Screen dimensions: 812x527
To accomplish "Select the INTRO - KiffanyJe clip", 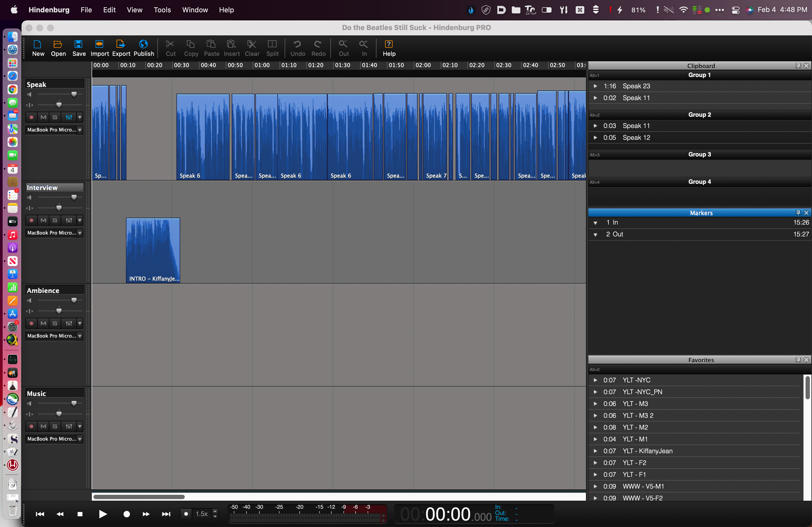I will [x=153, y=250].
